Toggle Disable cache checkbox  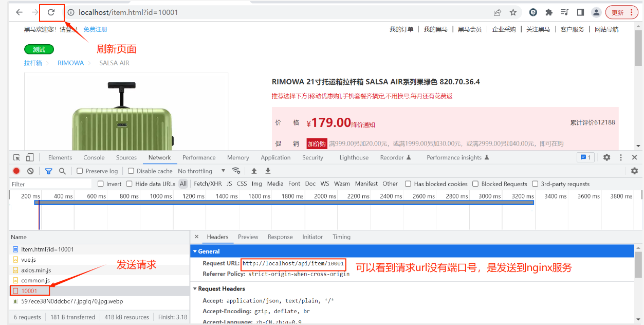click(131, 171)
